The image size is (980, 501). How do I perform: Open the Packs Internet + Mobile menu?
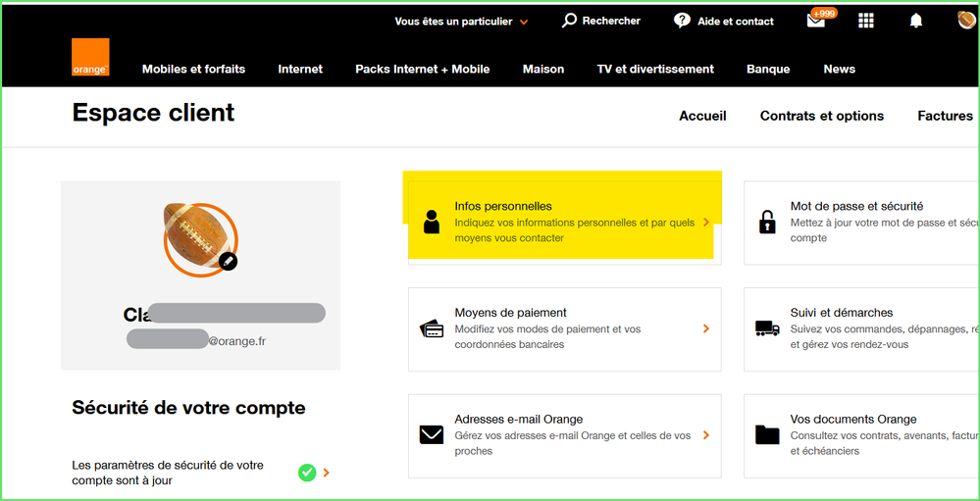pyautogui.click(x=423, y=69)
